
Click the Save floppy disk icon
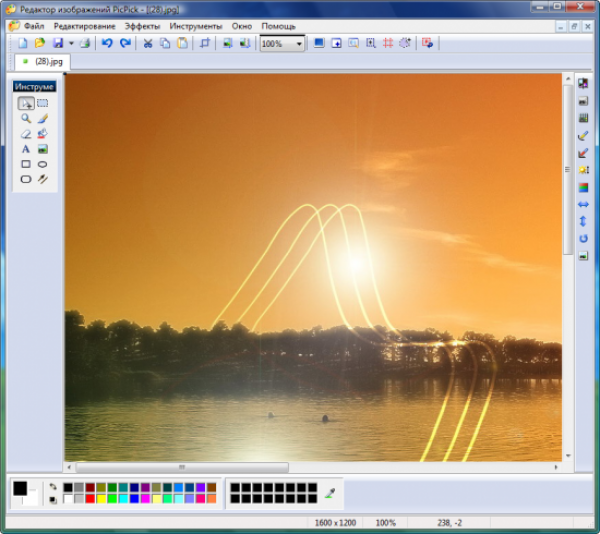click(58, 43)
